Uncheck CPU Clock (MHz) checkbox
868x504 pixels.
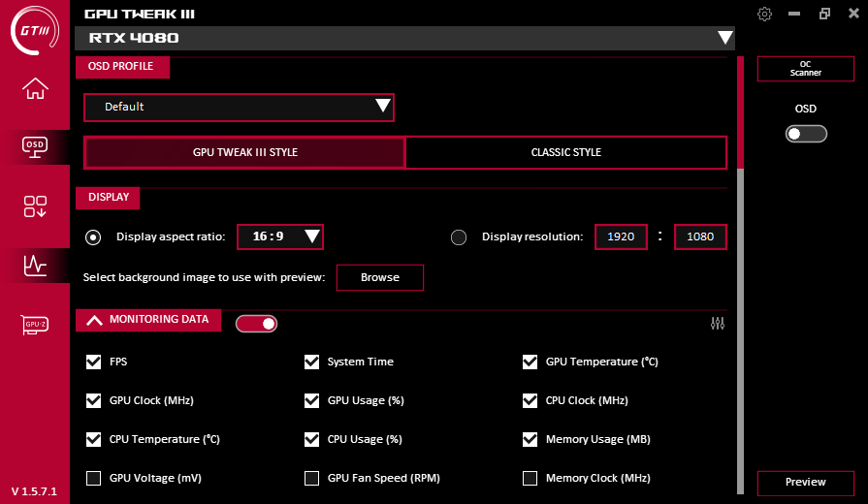pyautogui.click(x=530, y=400)
